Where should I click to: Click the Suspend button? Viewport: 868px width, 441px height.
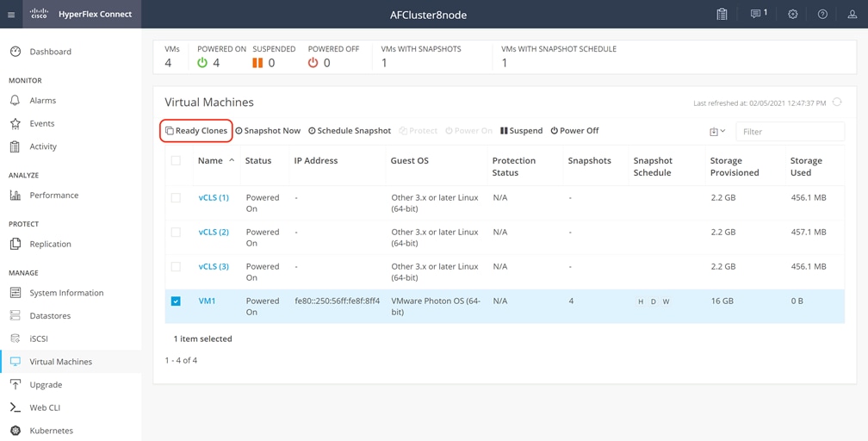[522, 131]
